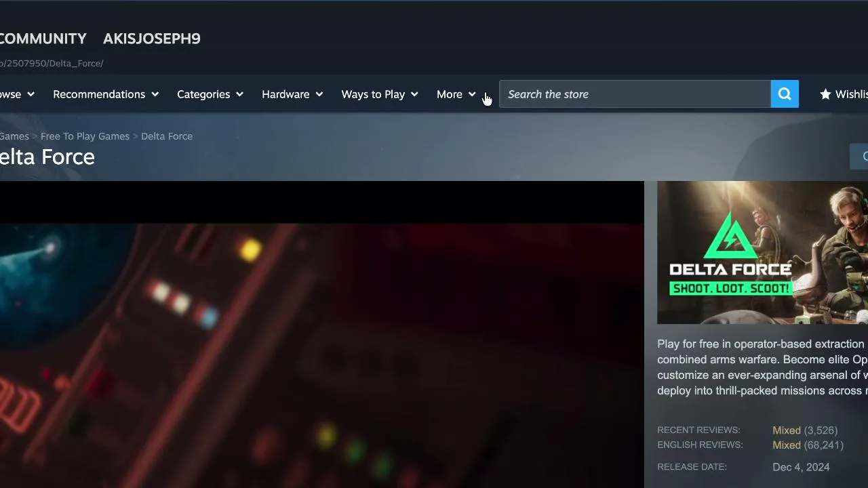Expand the Ways to Play menu

pos(380,94)
